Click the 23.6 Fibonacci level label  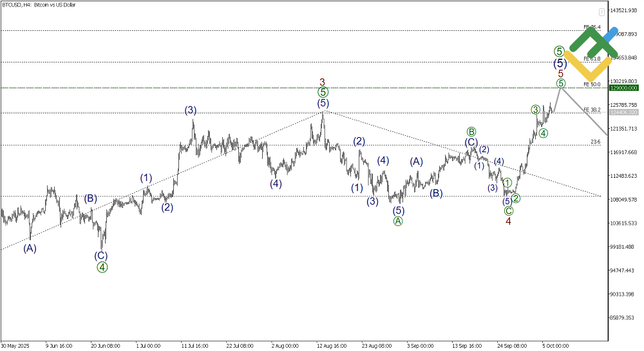coord(596,142)
